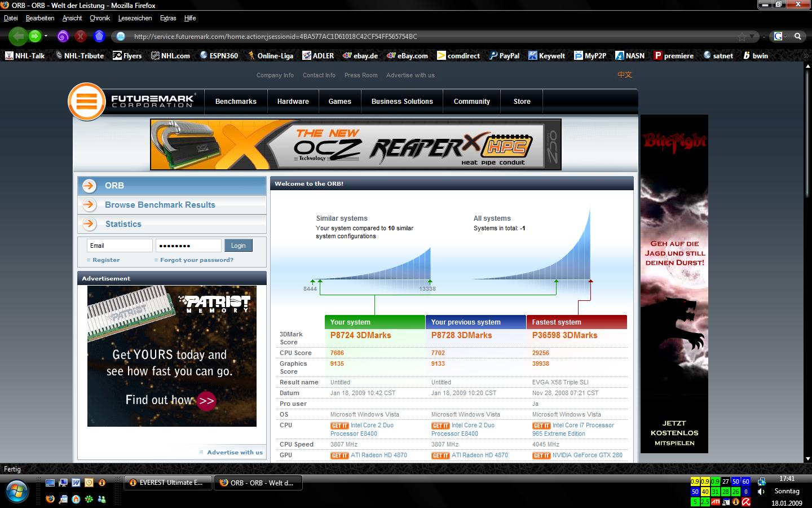Click the BiteFight vertical banner ad
The height and width of the screenshot is (508, 812).
pos(674,284)
